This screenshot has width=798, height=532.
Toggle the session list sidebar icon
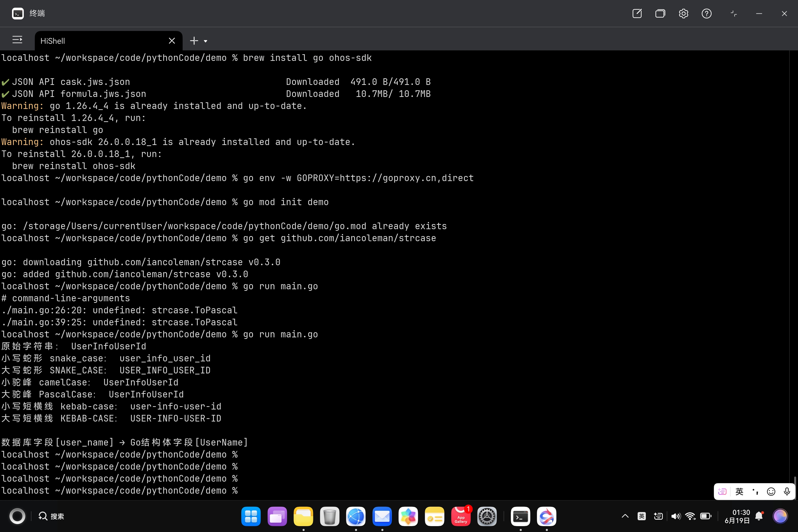17,40
